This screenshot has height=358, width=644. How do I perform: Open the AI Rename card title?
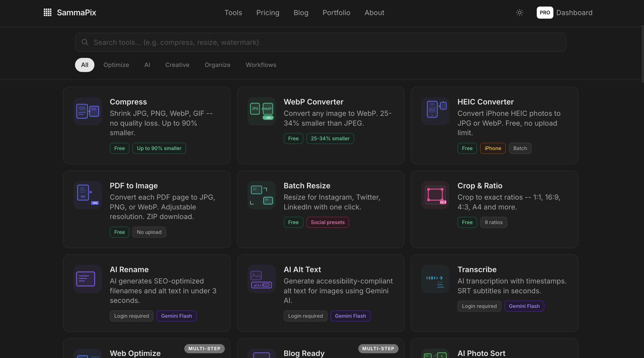(x=129, y=269)
